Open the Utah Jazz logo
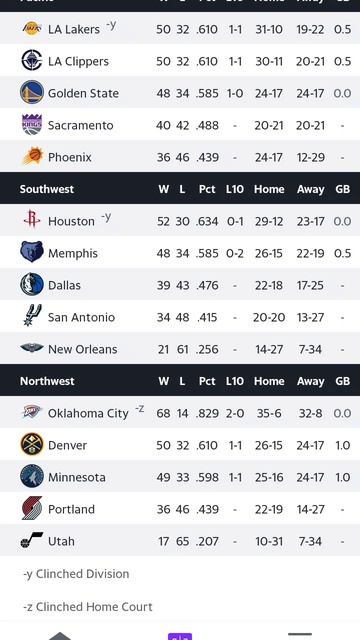 32,540
